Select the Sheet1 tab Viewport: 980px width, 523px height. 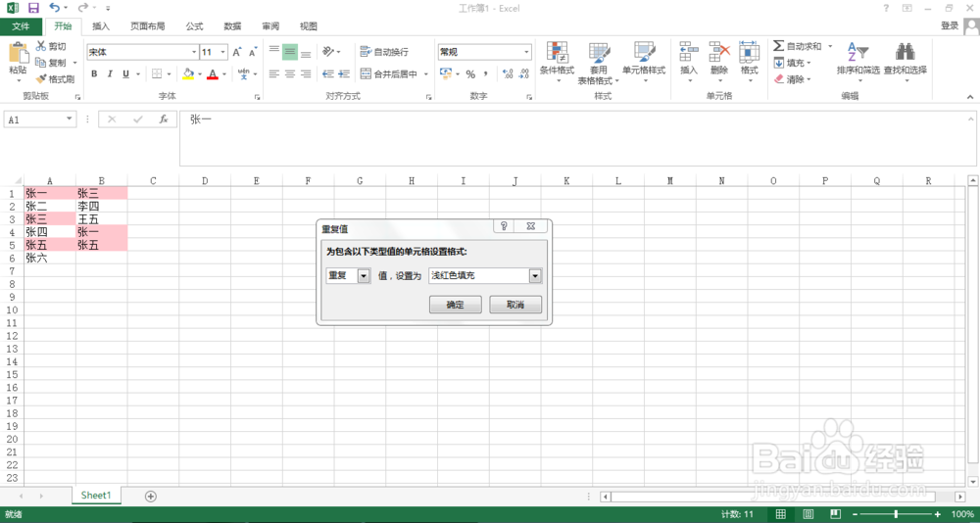[96, 495]
